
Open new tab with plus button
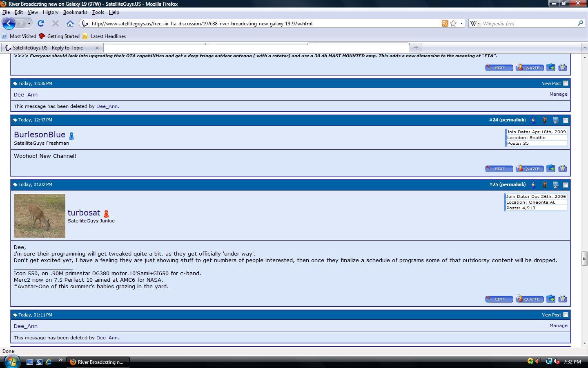pyautogui.click(x=416, y=48)
